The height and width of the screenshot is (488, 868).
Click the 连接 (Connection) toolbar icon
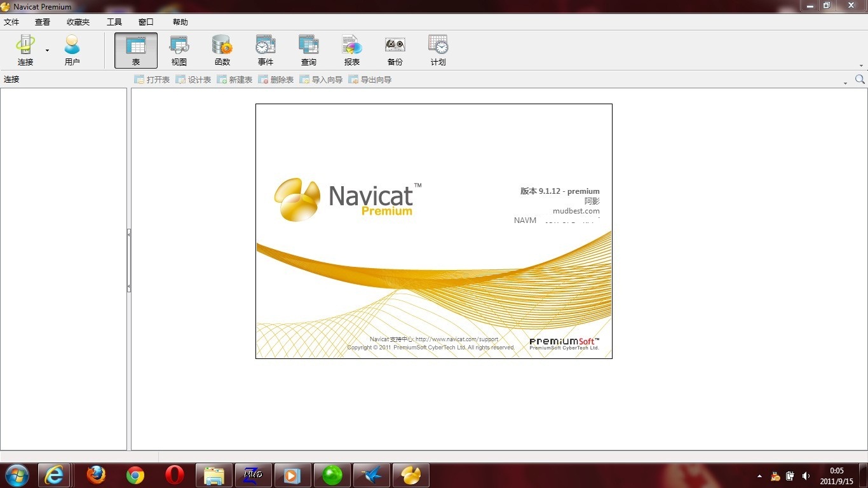[25, 50]
